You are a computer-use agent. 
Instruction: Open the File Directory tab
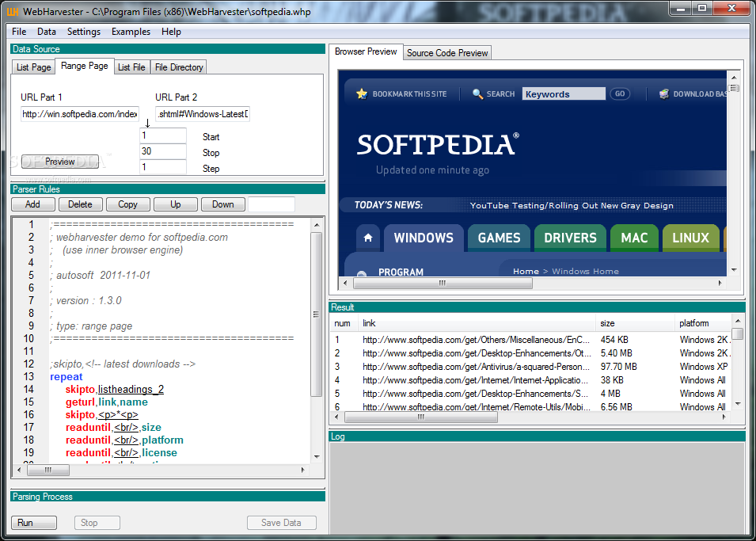(179, 67)
